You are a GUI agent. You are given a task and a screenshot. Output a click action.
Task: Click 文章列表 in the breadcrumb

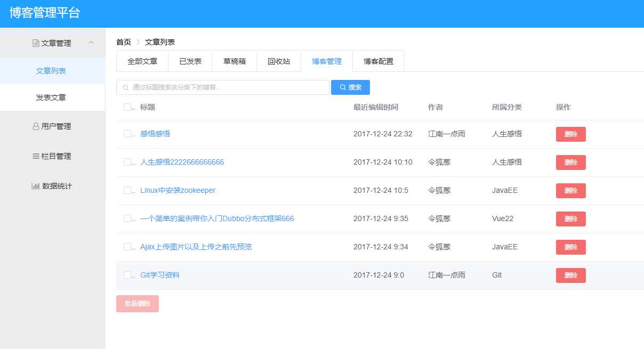click(x=160, y=42)
